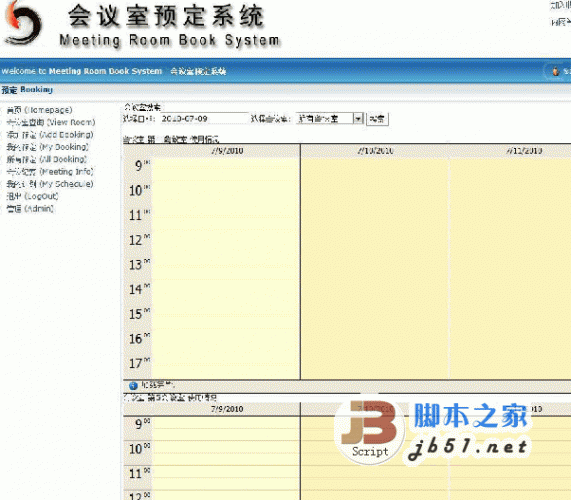Click the blue info icon below calendar

(x=133, y=385)
